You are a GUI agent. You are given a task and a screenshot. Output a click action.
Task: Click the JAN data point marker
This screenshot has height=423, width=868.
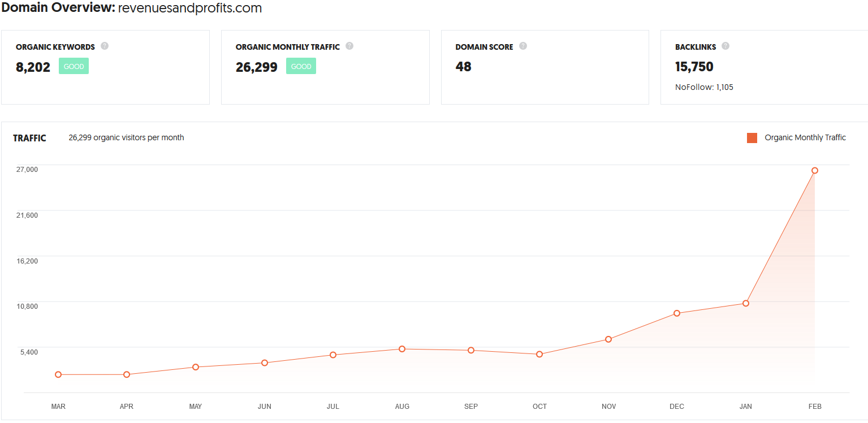coord(746,303)
